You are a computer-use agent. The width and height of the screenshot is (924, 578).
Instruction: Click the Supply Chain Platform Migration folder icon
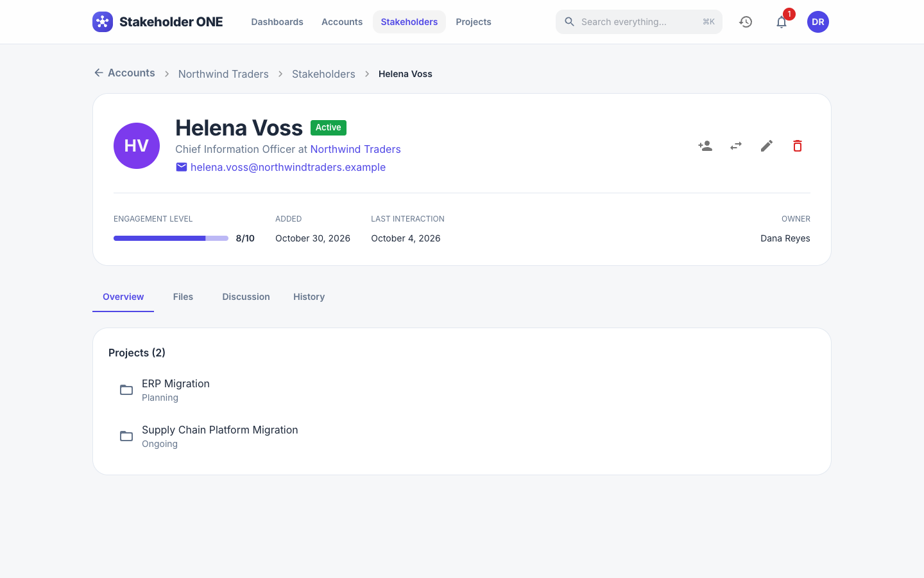[x=126, y=436]
